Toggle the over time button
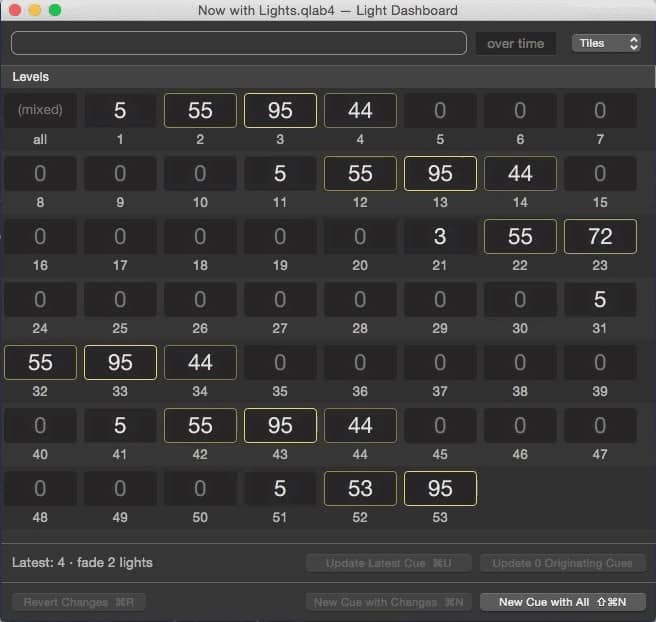Viewport: 656px width, 622px height. pyautogui.click(x=515, y=44)
